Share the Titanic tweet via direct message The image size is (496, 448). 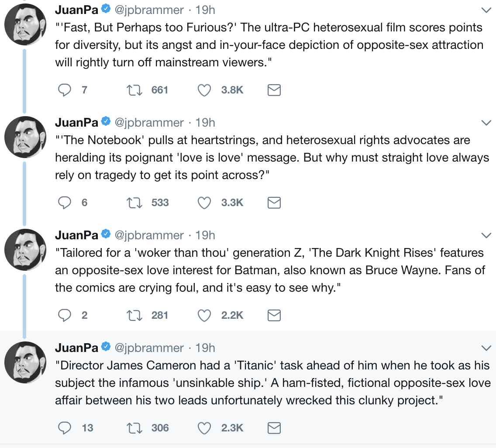(x=274, y=428)
